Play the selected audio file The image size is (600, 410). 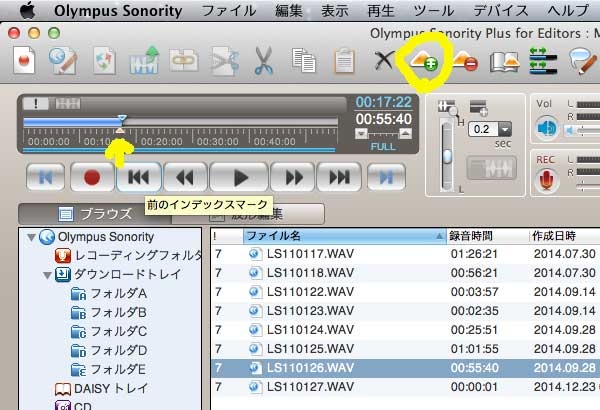(239, 177)
